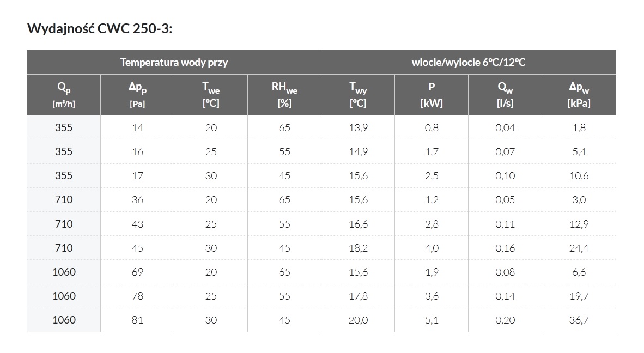Click the 'Wydajność CWC 250-3:' heading

pos(100,28)
